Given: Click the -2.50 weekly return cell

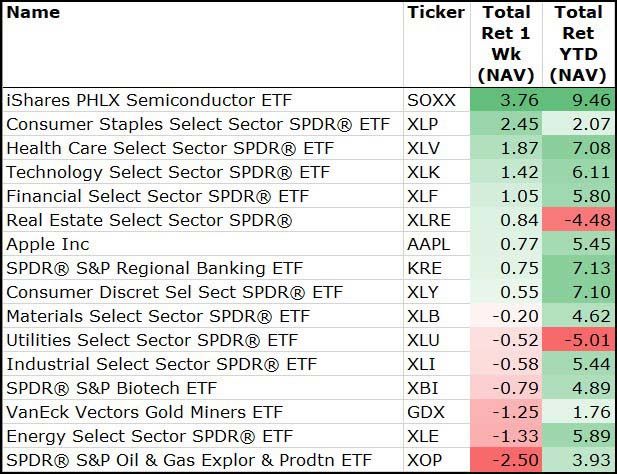Looking at the screenshot, I should tap(506, 460).
